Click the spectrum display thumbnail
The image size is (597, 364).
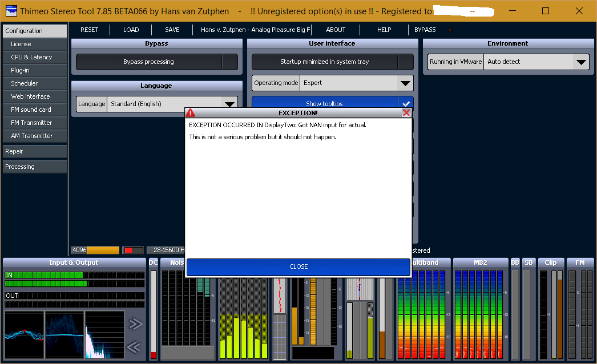(x=104, y=335)
